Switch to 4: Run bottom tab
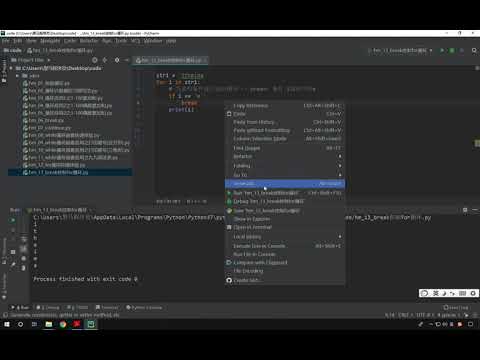 [x=21, y=307]
